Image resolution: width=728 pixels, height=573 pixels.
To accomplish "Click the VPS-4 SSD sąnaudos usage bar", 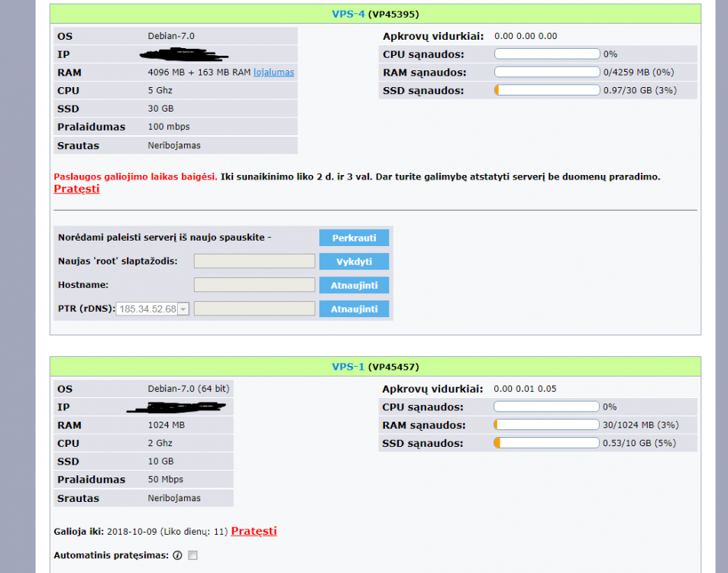I will click(x=547, y=90).
